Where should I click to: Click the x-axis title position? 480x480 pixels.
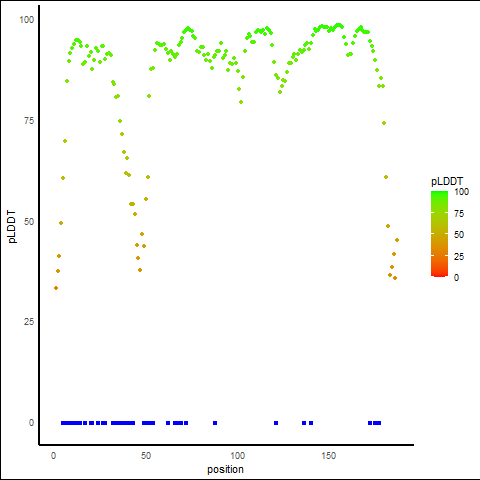[x=225, y=470]
